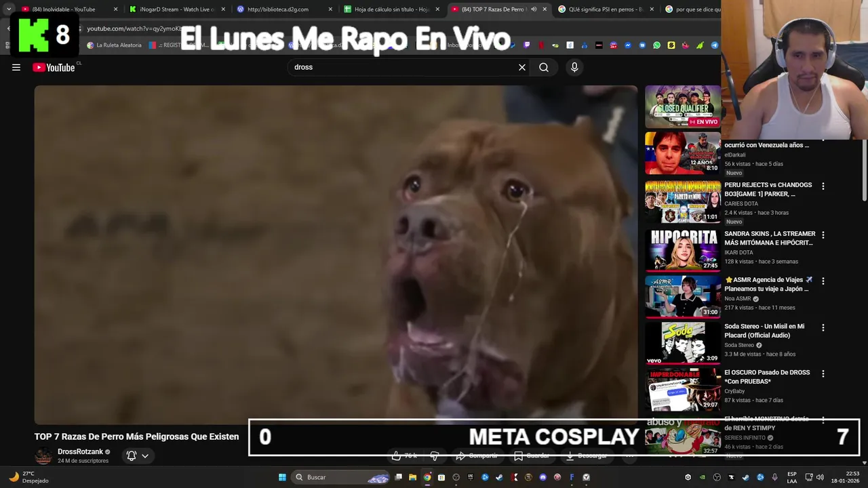Save video with Guardar button
Viewport: 868px width, 488px height.
[x=532, y=455]
